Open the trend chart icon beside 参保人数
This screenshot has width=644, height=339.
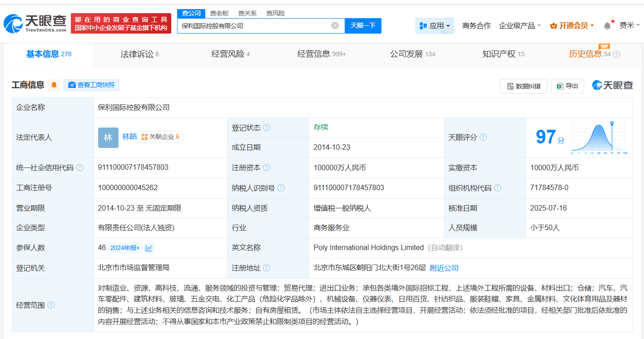[x=149, y=248]
